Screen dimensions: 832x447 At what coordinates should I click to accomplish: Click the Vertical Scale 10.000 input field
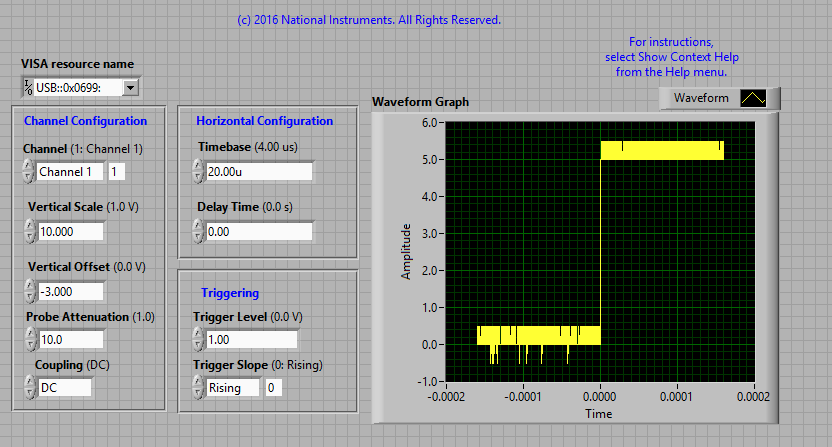[72, 231]
